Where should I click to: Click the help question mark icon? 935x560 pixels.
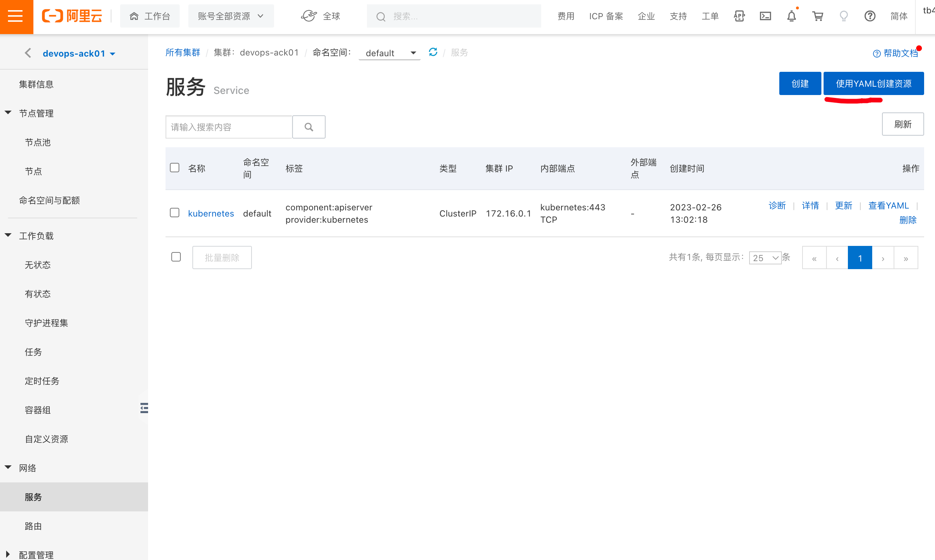(x=870, y=16)
